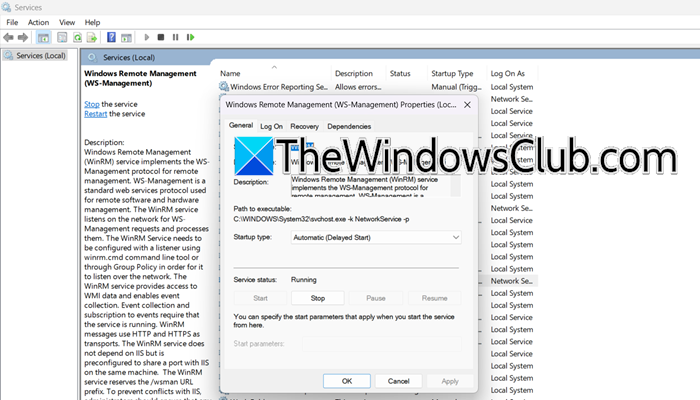Click the Restart the service link
The width and height of the screenshot is (700, 400).
click(x=96, y=114)
